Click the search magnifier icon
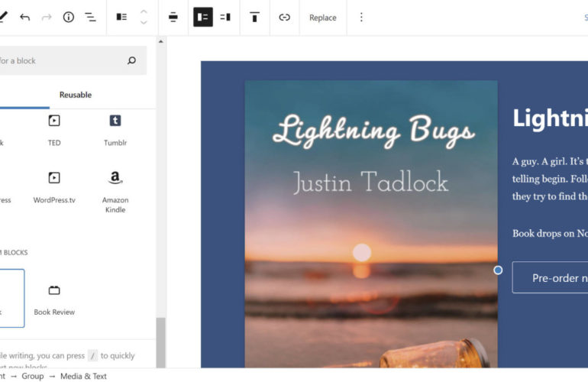 [x=131, y=60]
